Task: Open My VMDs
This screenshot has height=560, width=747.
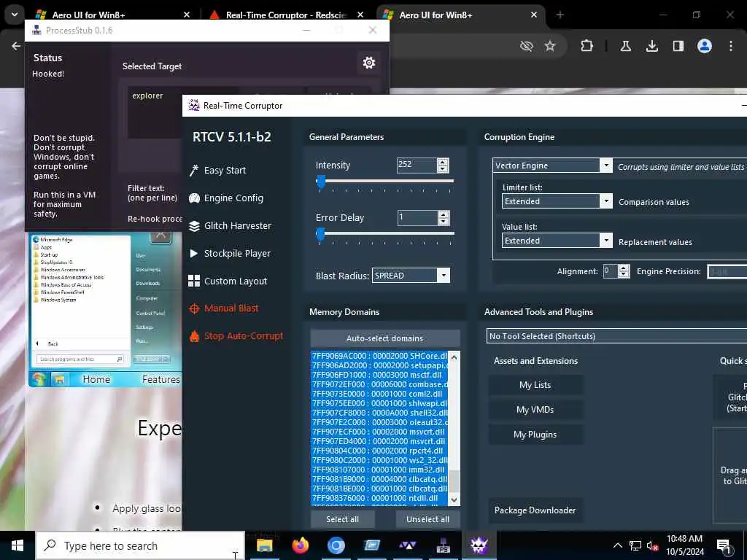Action: point(535,410)
